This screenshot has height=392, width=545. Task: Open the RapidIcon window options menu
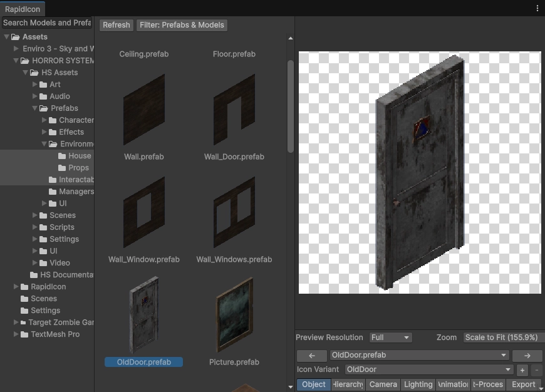[537, 8]
